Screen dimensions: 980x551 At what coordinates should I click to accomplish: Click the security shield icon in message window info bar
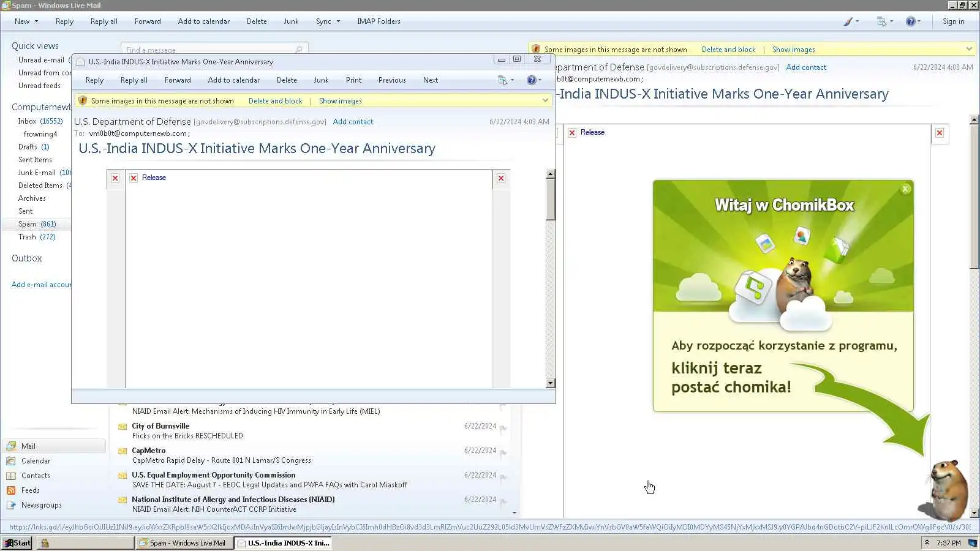point(83,101)
